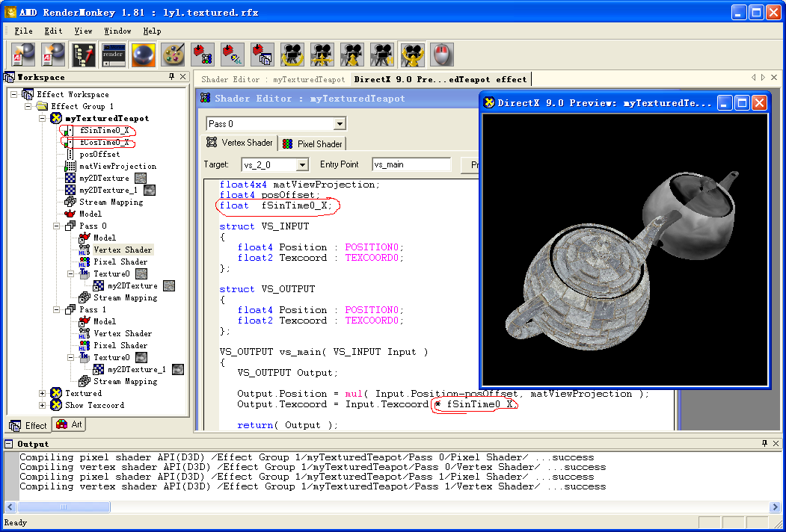This screenshot has height=532, width=786.
Task: Close the Workspace panel
Action: (x=183, y=77)
